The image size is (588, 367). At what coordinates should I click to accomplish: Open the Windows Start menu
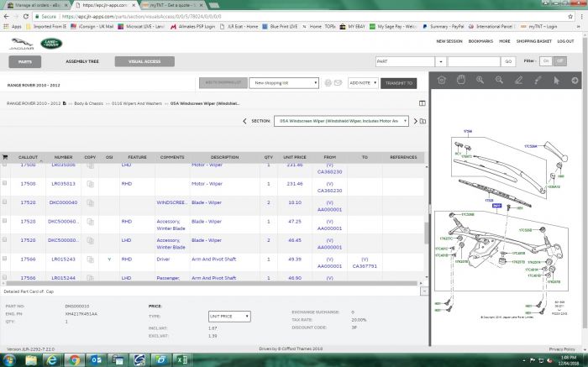click(8, 360)
